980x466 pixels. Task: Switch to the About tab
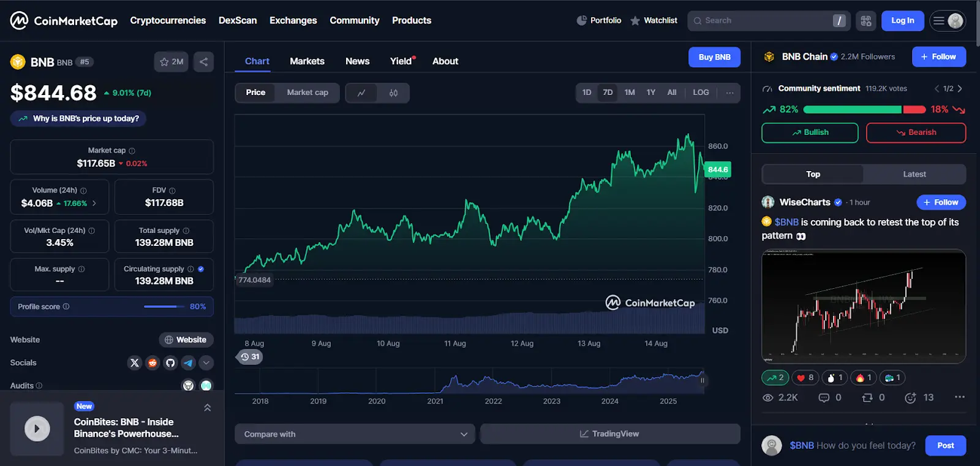tap(445, 61)
